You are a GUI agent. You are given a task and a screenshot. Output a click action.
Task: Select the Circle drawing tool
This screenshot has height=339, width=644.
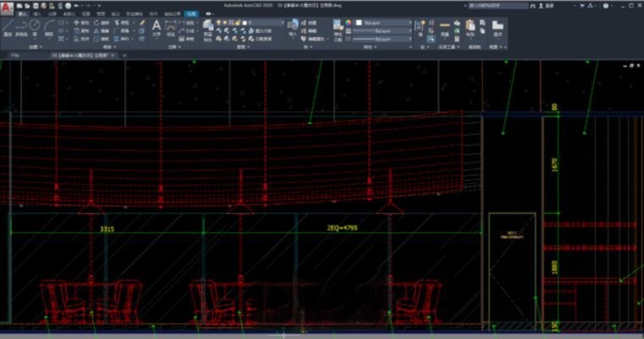click(x=35, y=26)
